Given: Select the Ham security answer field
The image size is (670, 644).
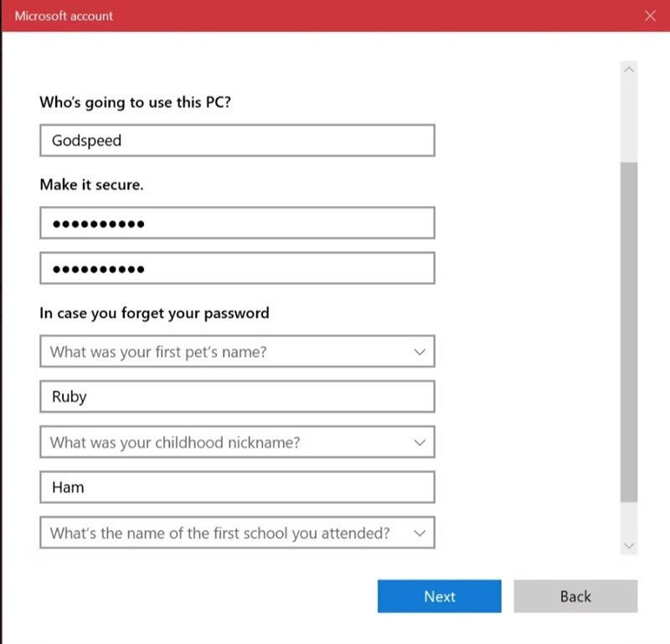Looking at the screenshot, I should 237,487.
